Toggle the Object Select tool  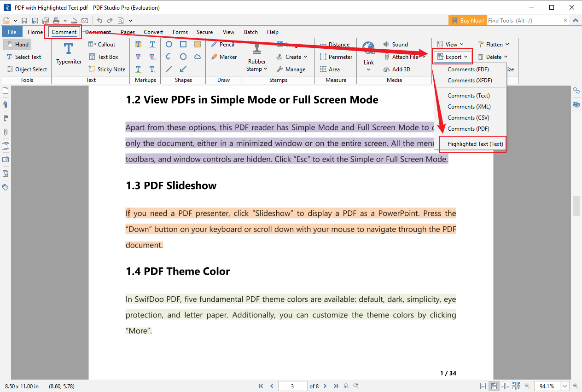coord(27,69)
